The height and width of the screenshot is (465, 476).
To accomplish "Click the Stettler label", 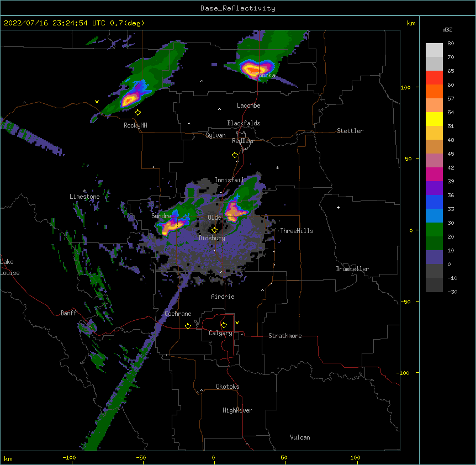I will tap(350, 131).
